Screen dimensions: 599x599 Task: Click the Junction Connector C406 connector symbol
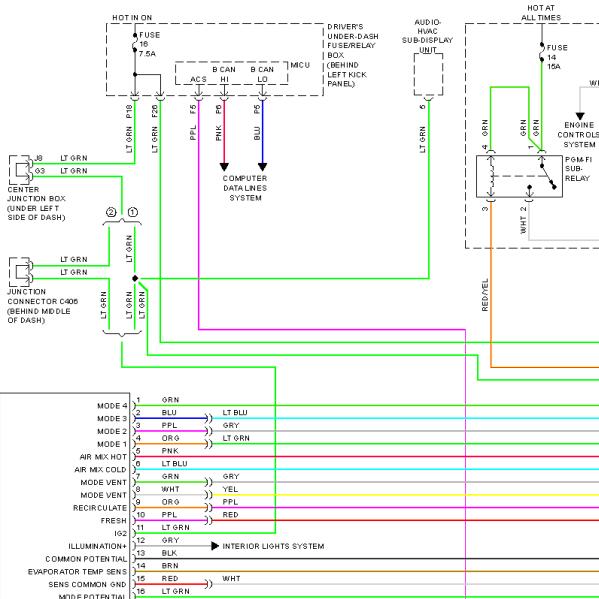[x=21, y=272]
